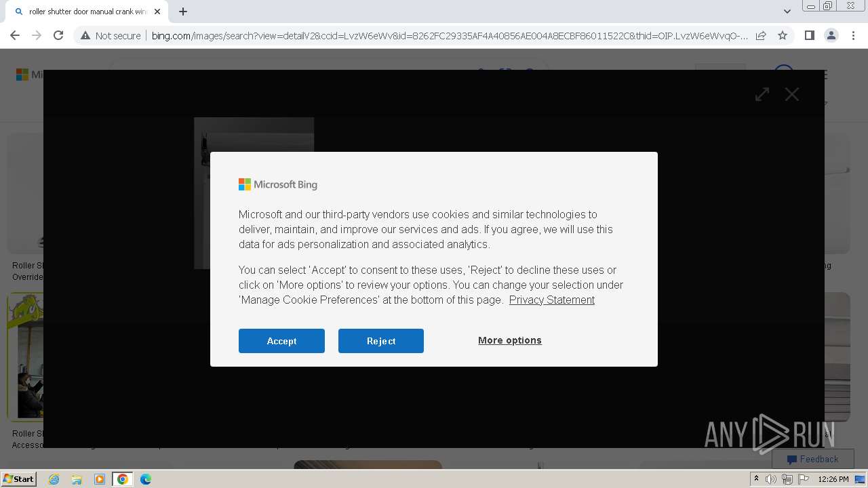Open the Windows Start menu
This screenshot has width=868, height=488.
click(19, 479)
